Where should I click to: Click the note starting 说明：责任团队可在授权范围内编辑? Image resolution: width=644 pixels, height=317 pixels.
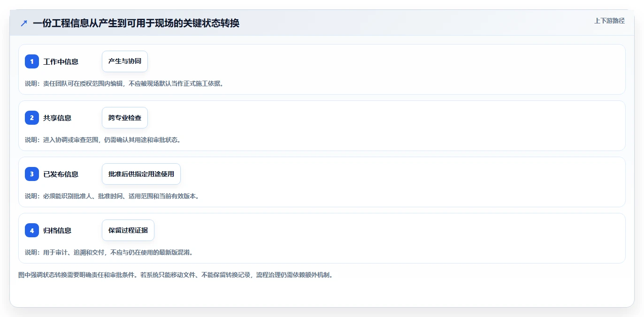tap(124, 83)
